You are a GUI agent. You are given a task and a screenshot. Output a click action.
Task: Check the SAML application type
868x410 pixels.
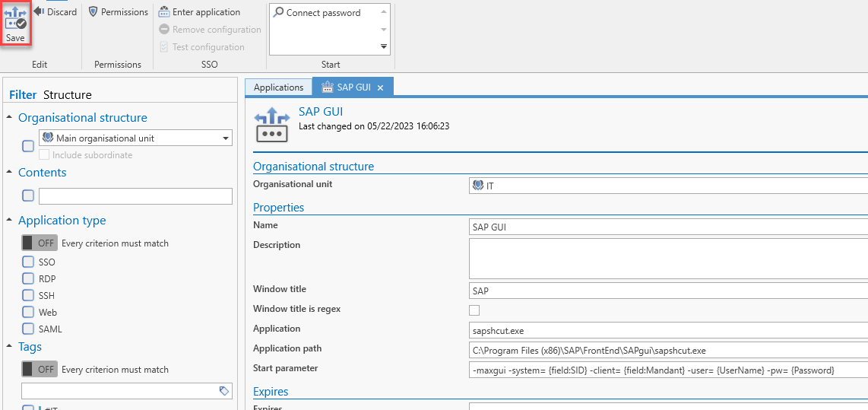27,329
